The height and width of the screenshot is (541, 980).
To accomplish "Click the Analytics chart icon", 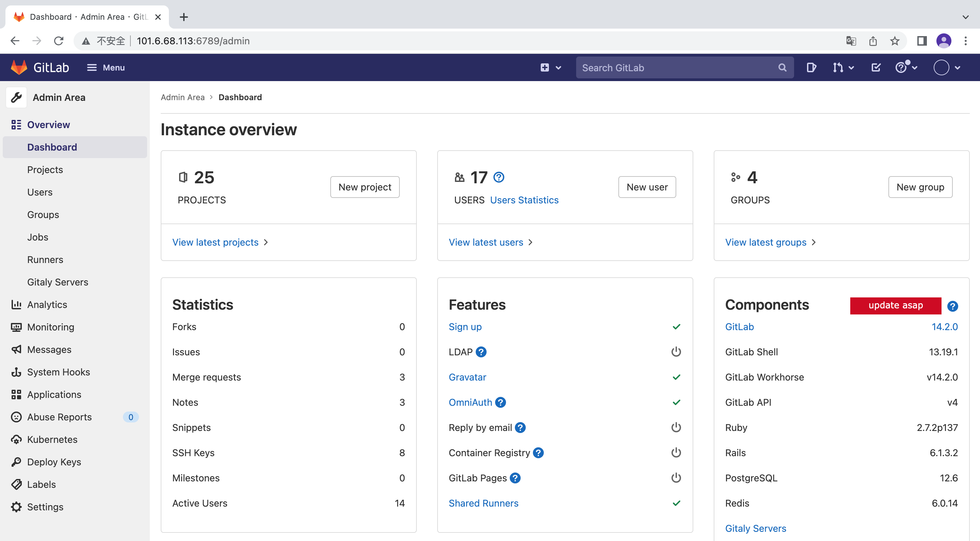I will pyautogui.click(x=16, y=304).
